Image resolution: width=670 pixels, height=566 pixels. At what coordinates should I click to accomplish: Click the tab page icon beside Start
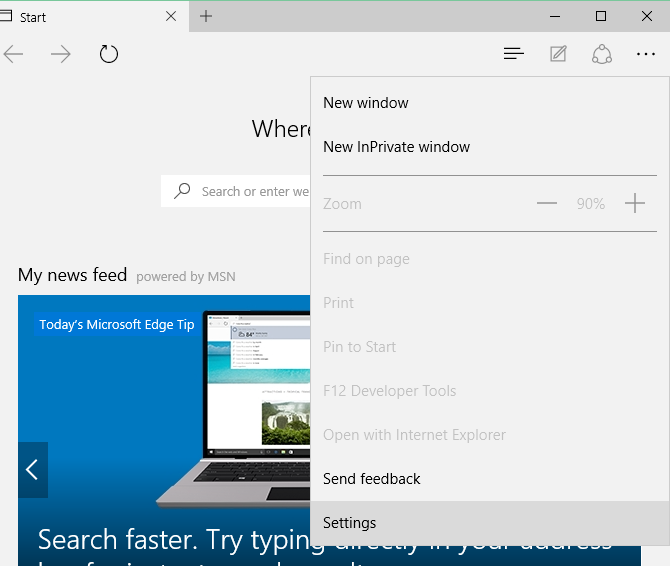pos(6,16)
